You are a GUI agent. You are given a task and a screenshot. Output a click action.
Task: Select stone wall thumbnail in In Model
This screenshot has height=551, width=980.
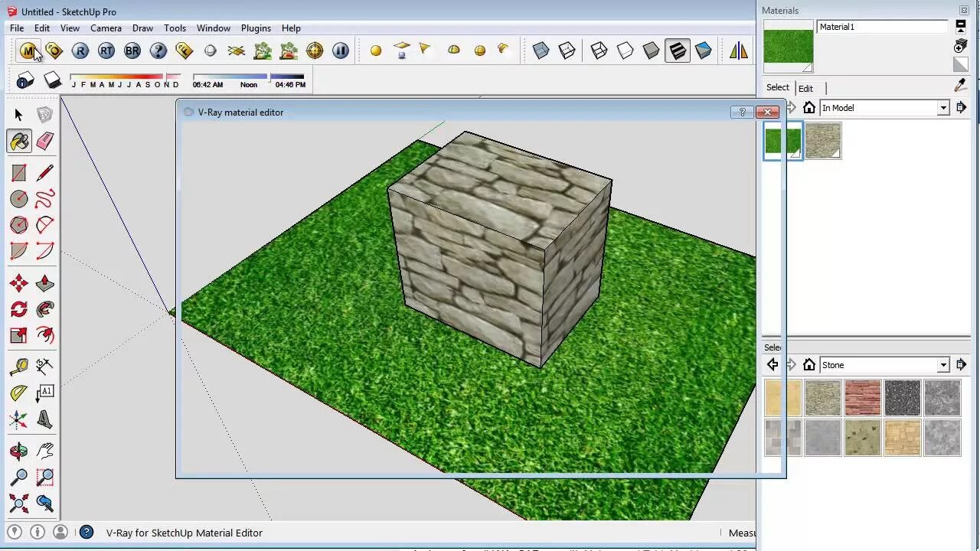[823, 141]
